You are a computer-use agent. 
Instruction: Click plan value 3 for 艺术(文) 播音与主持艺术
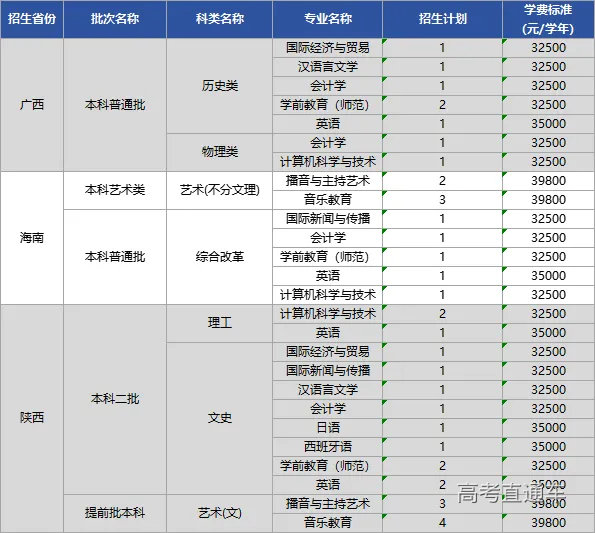coord(442,504)
